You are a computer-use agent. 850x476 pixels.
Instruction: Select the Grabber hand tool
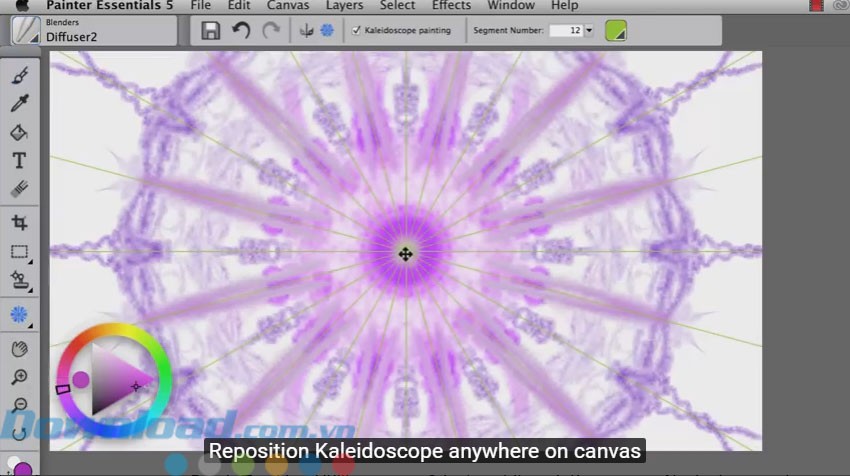coord(19,348)
